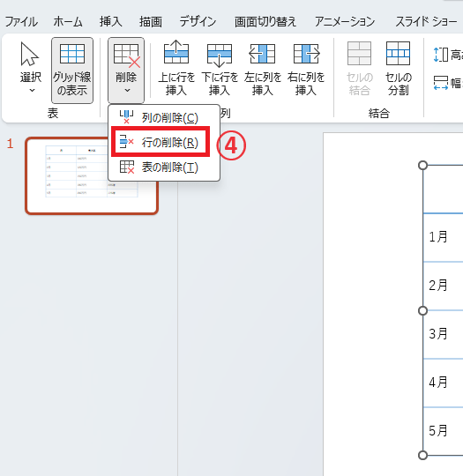Expand the 選択 dropdown chevron
The image size is (463, 476).
click(32, 91)
